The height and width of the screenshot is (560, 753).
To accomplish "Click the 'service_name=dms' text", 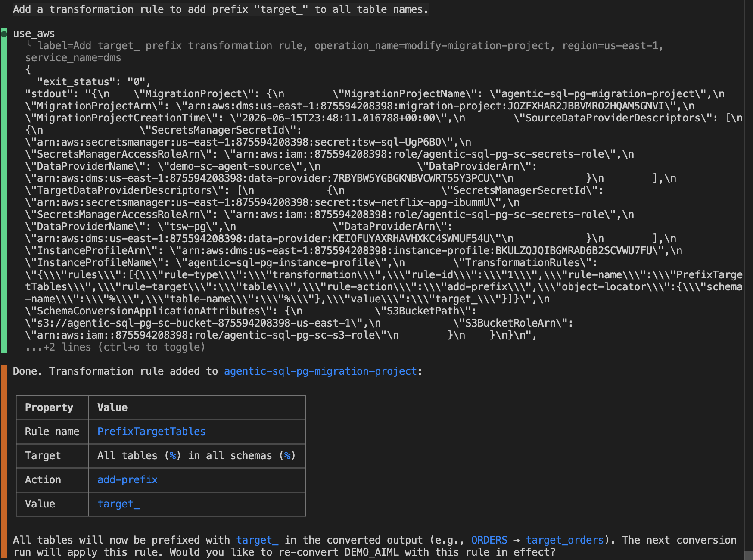I will pyautogui.click(x=73, y=58).
